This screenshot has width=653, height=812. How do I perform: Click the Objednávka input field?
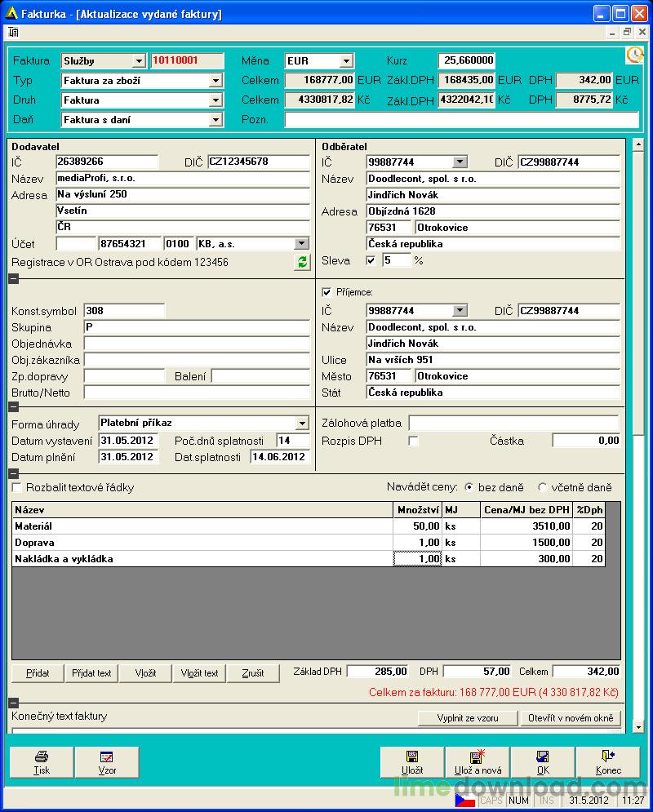point(197,344)
